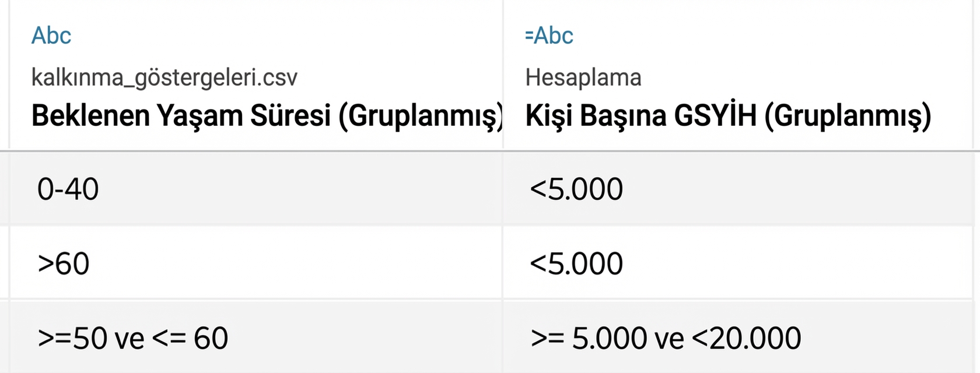The height and width of the screenshot is (373, 980).
Task: Click the kalkınma_göstergeleri.csv source label
Action: coord(164,78)
